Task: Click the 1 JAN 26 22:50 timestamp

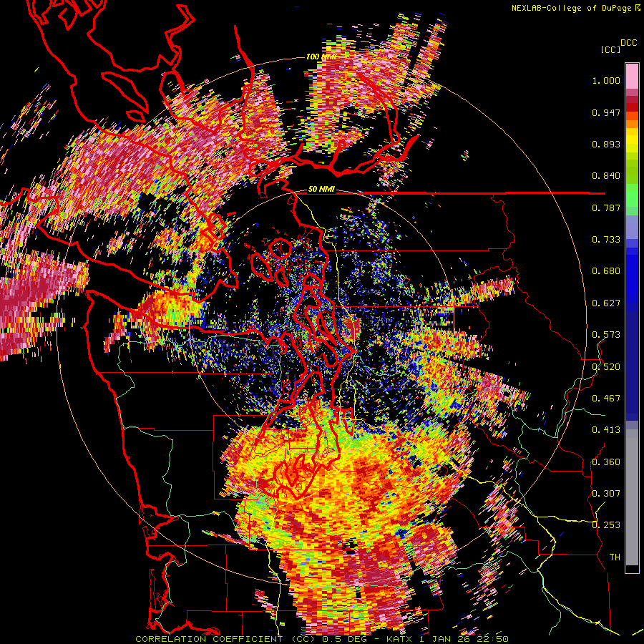Action: [464, 639]
